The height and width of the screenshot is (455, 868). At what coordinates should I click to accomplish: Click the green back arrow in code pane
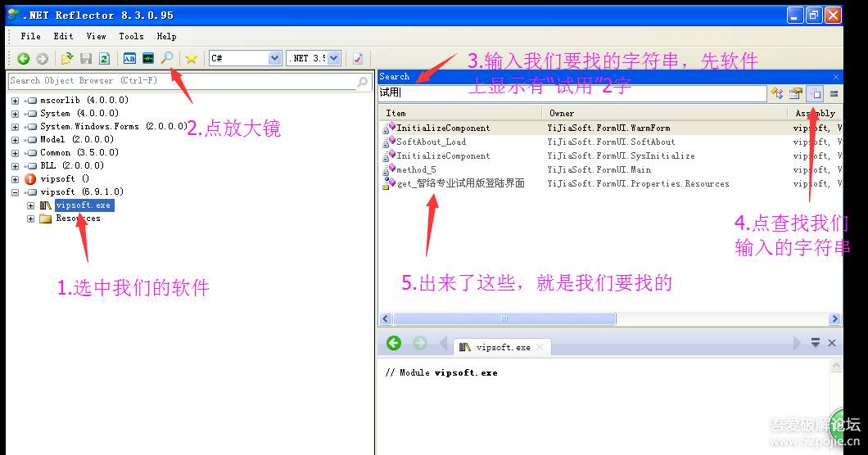pos(394,343)
